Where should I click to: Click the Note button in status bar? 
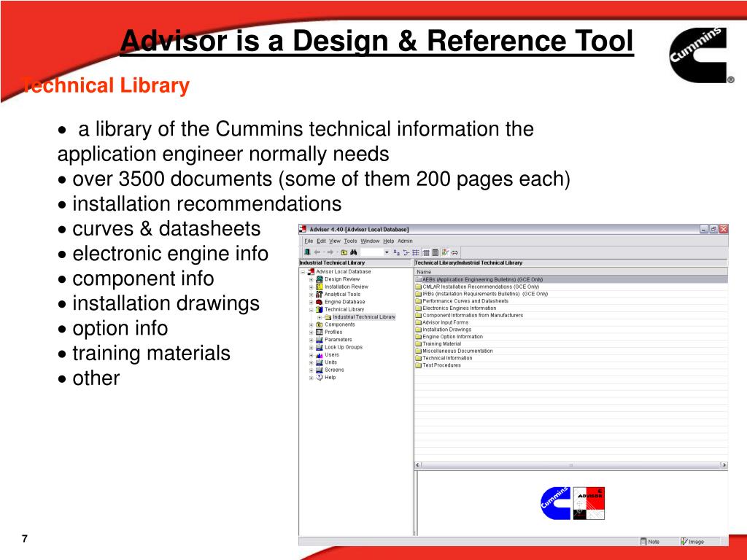(x=650, y=542)
